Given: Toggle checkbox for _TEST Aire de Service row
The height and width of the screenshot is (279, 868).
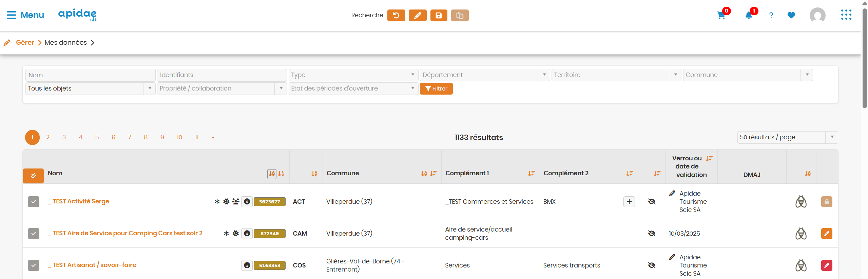Looking at the screenshot, I should click(33, 234).
